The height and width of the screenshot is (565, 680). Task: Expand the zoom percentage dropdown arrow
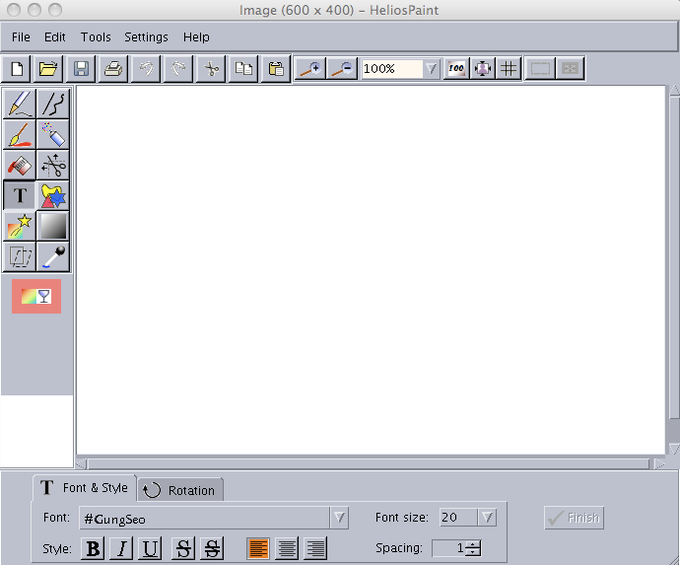pos(431,69)
